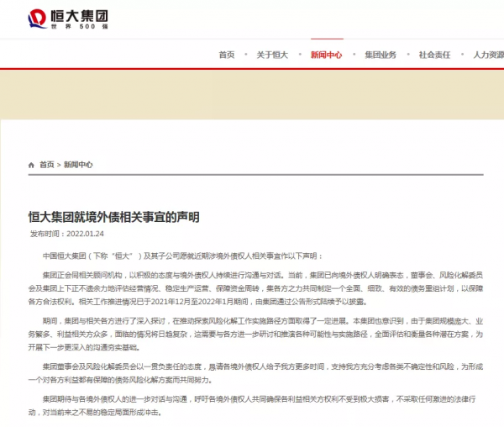Click the paragraph starting 期间，集团与相关各方
This screenshot has height=427, width=504.
point(255,334)
